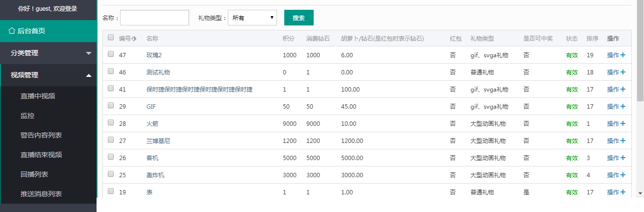Viewport: 644px width, 212px height.
Task: Tick the checkbox for row 47 玫瑰2
Action: pos(111,54)
